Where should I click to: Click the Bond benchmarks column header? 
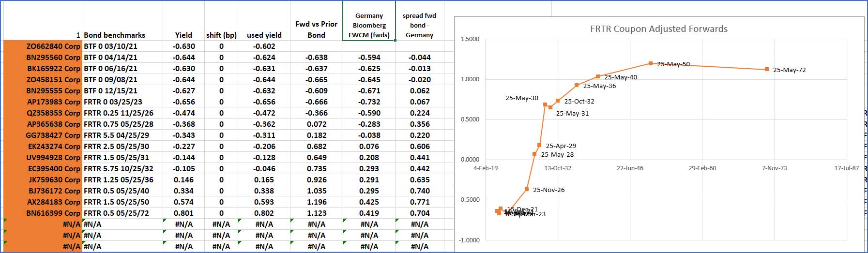pyautogui.click(x=114, y=35)
